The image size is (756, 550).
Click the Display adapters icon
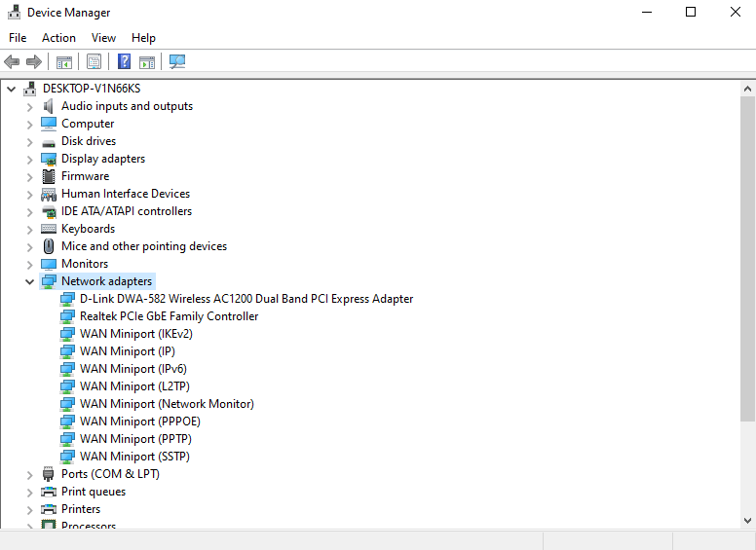click(48, 159)
